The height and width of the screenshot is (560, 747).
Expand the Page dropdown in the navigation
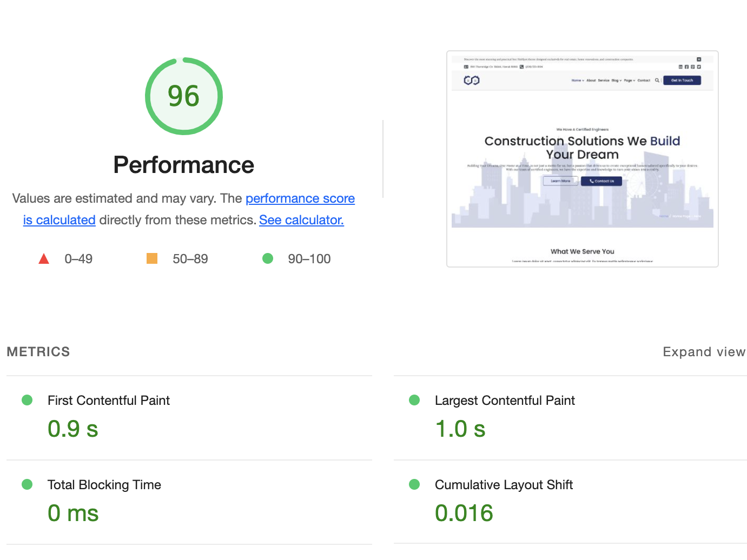pyautogui.click(x=628, y=80)
